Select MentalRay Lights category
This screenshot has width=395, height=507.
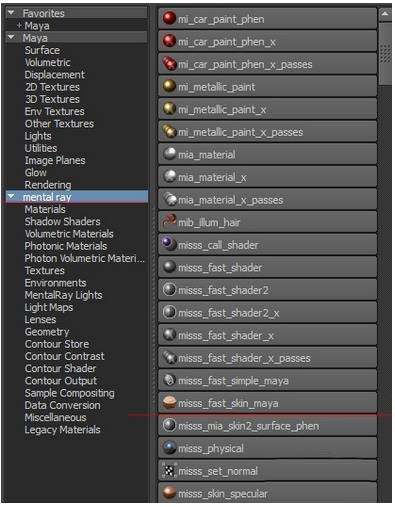pos(63,295)
